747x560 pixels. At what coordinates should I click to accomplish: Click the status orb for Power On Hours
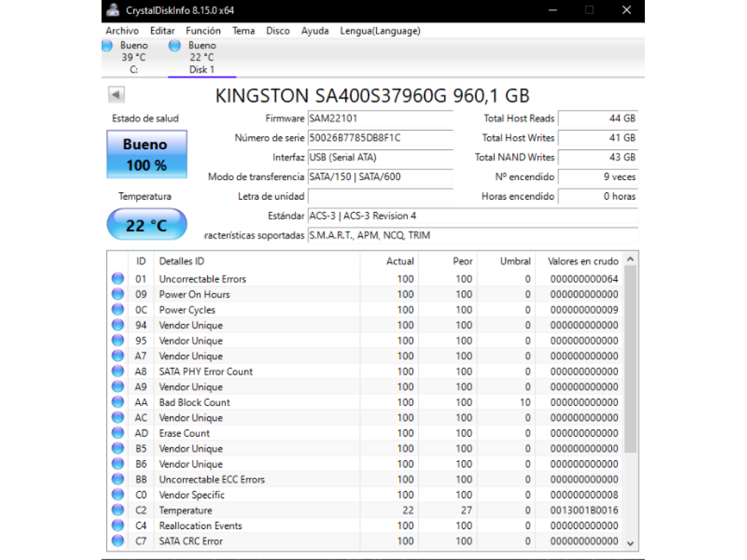tap(118, 294)
